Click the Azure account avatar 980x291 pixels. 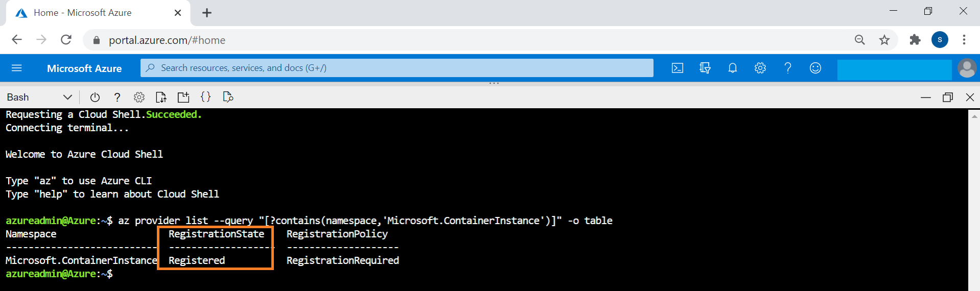(x=967, y=68)
